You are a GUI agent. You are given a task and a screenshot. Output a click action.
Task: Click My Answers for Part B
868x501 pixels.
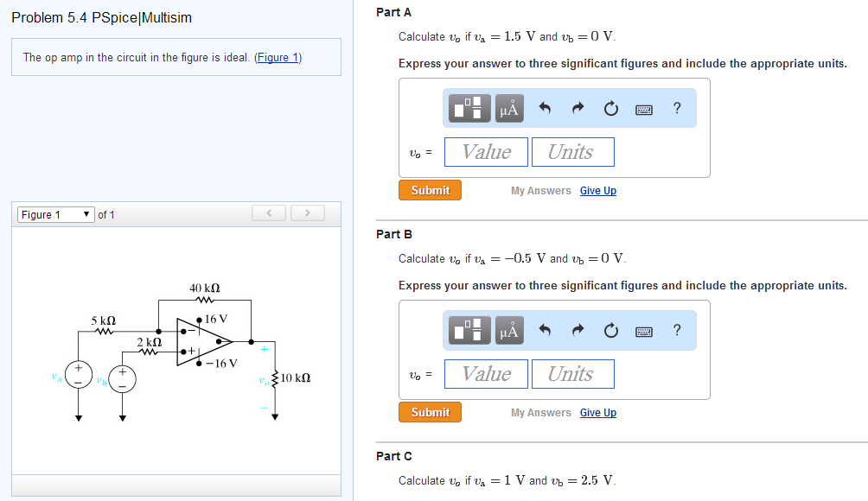tap(540, 412)
